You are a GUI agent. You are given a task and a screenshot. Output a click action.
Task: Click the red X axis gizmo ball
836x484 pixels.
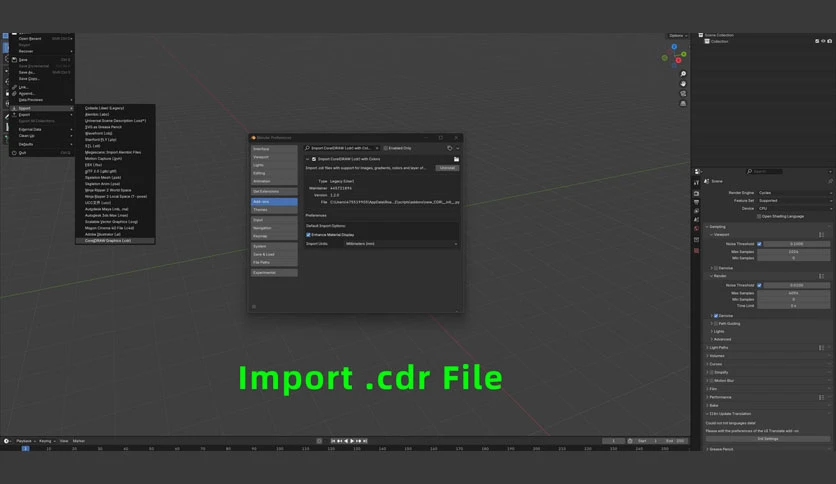coord(678,60)
